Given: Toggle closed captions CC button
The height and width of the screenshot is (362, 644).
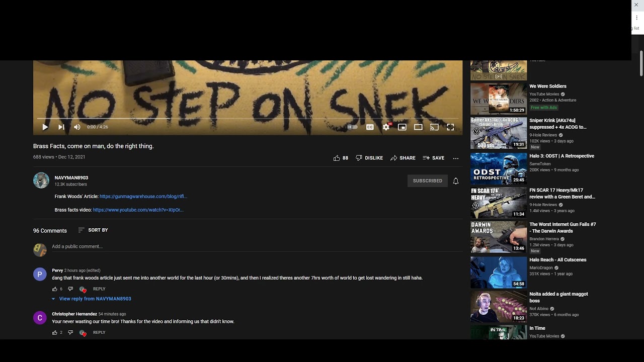Looking at the screenshot, I should tap(370, 127).
